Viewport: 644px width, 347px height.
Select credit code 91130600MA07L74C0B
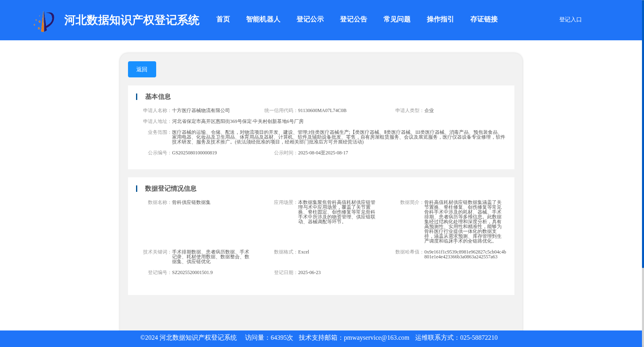322,110
